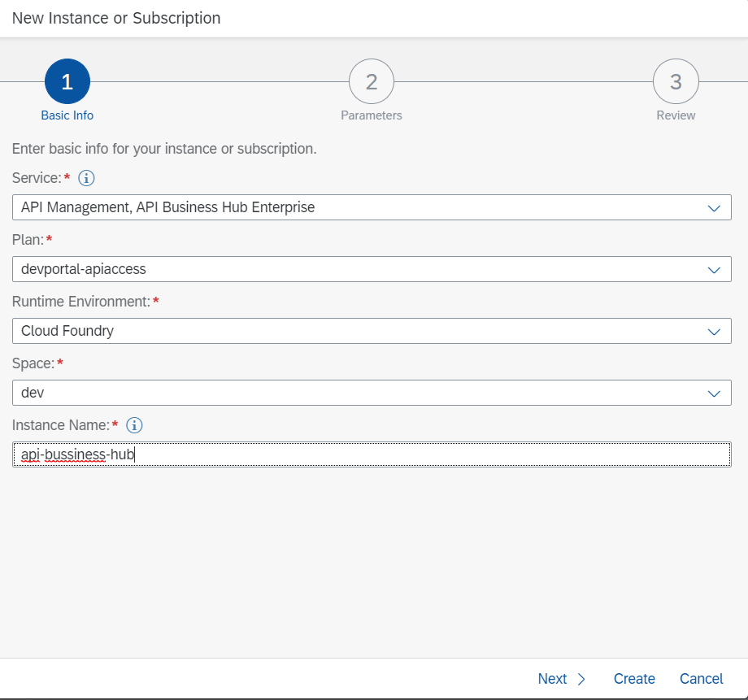Open the Plan dropdown arrow
The width and height of the screenshot is (748, 700).
point(714,270)
